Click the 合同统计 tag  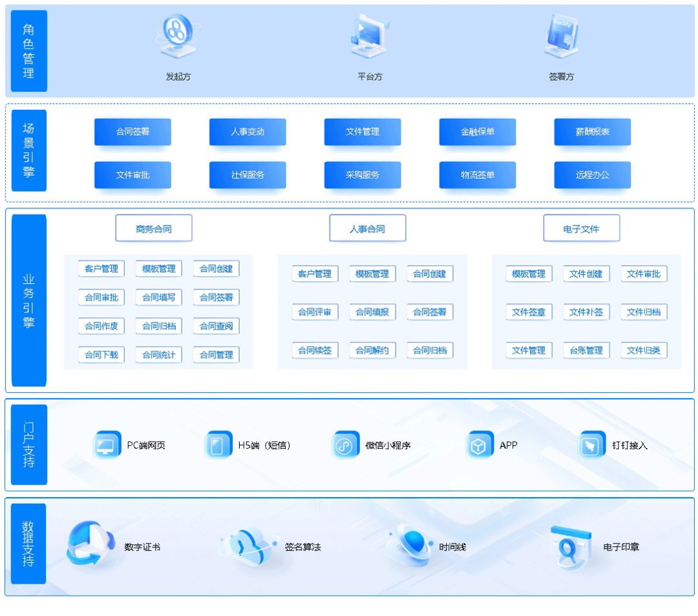(x=159, y=355)
